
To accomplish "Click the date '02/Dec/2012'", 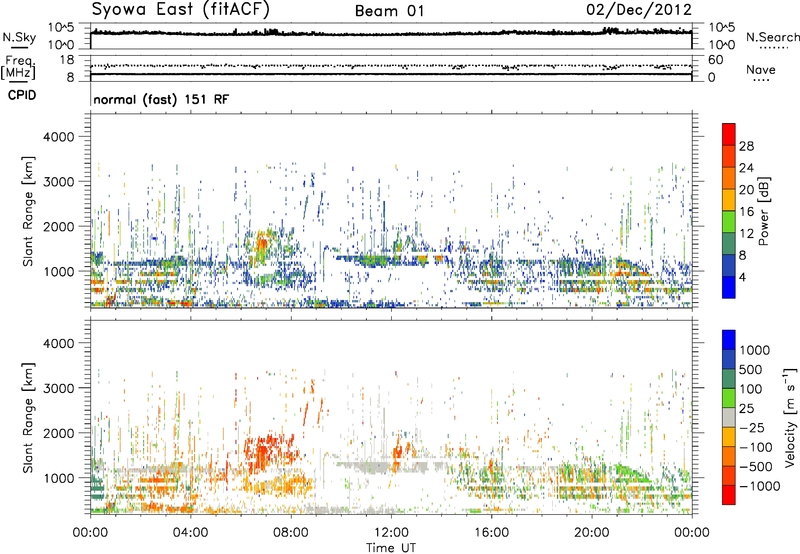I will [639, 10].
